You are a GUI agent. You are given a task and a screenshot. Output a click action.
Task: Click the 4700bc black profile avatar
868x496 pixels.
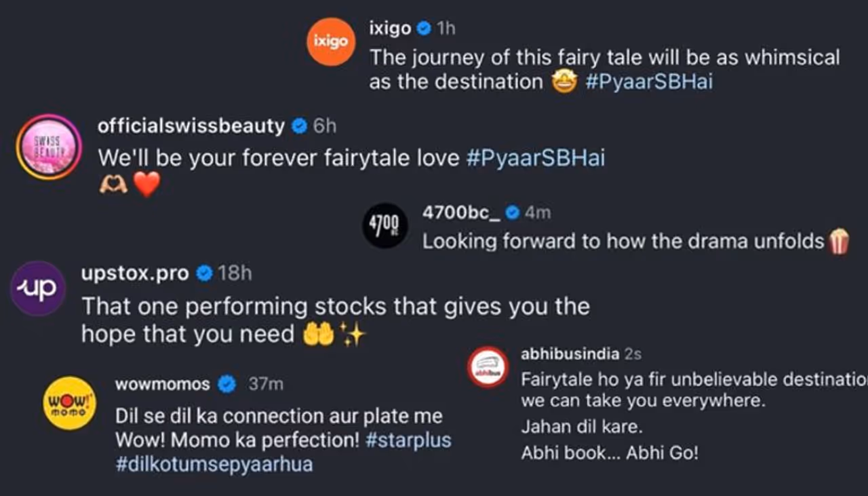coord(385,225)
